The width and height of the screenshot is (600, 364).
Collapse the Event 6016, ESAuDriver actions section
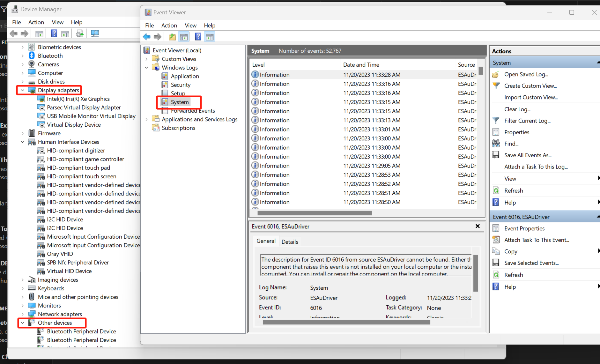point(598,216)
